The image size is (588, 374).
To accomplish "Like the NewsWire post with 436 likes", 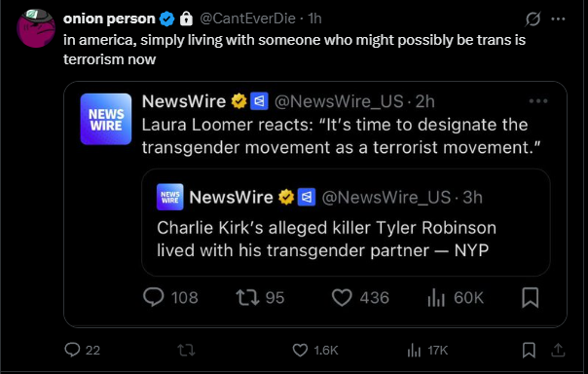I will click(360, 297).
